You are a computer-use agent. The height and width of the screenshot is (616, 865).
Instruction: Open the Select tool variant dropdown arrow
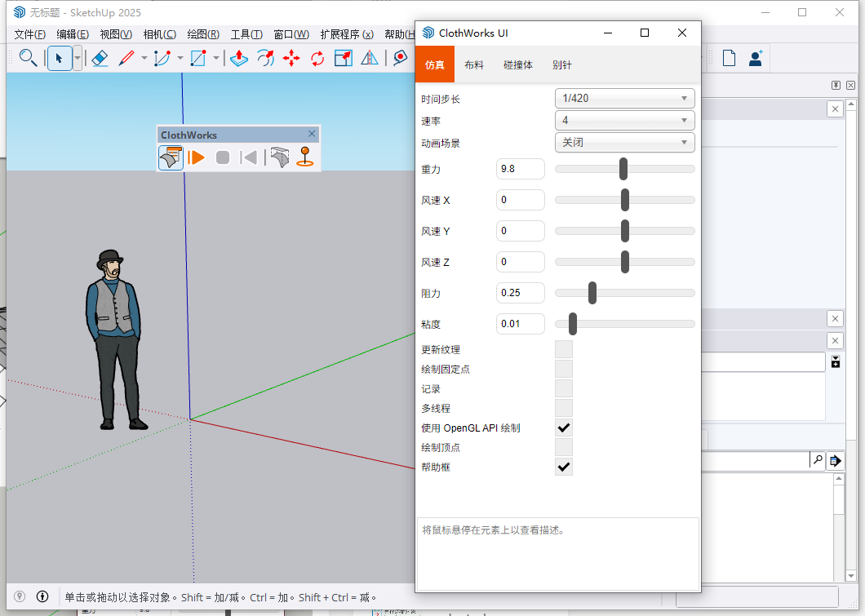coord(78,58)
